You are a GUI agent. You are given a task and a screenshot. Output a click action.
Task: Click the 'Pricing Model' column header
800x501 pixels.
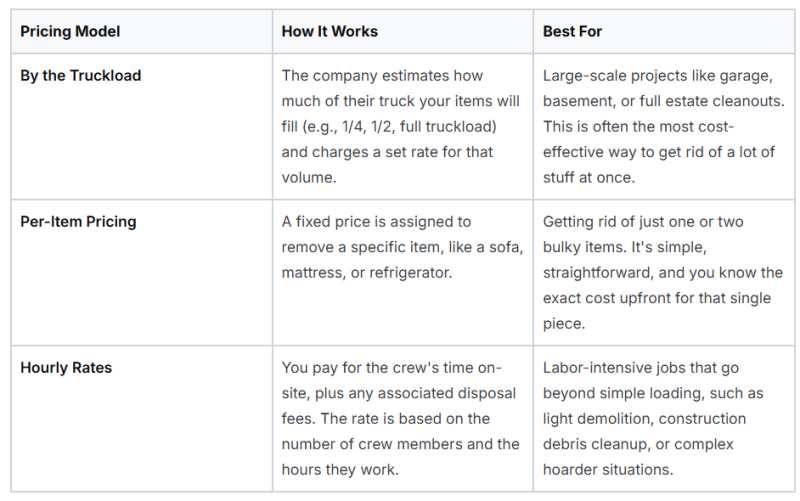[70, 32]
